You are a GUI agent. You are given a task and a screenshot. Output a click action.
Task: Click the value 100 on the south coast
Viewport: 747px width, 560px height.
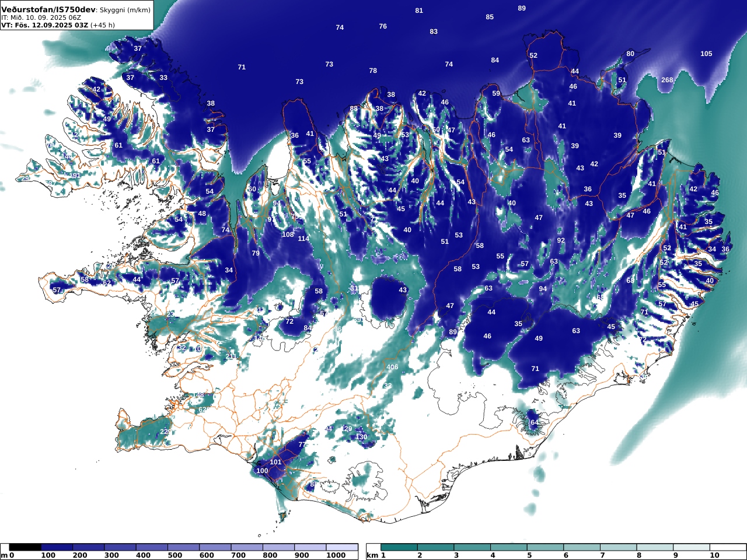(262, 471)
